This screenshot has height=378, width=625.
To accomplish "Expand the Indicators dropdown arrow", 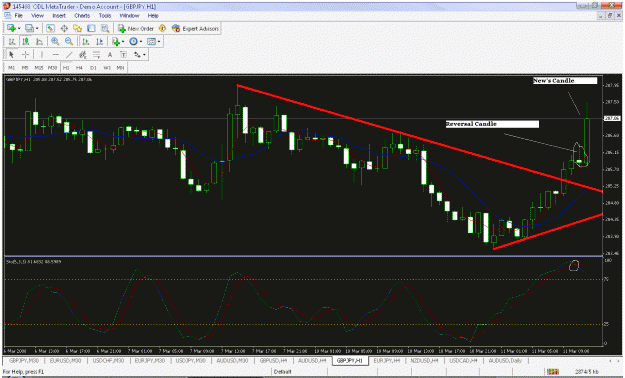I will pos(123,41).
